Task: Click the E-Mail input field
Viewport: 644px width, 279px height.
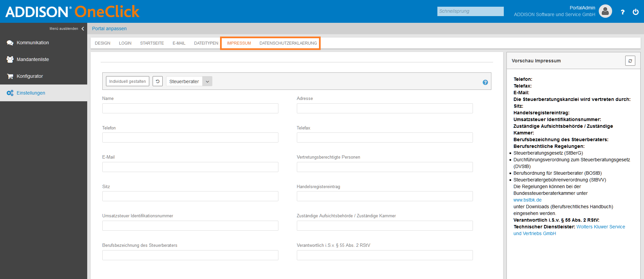Action: tap(190, 167)
